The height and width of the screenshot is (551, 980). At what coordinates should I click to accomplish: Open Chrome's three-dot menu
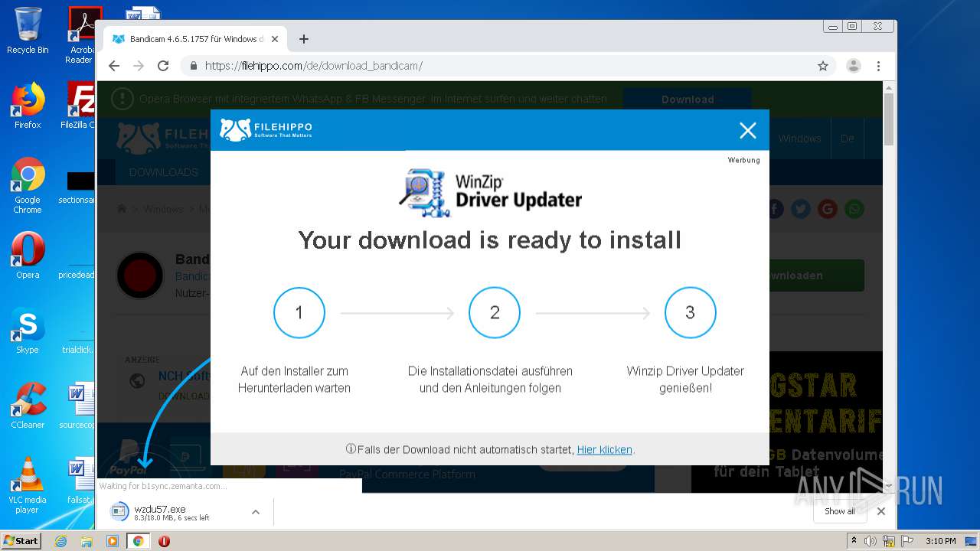tap(879, 66)
